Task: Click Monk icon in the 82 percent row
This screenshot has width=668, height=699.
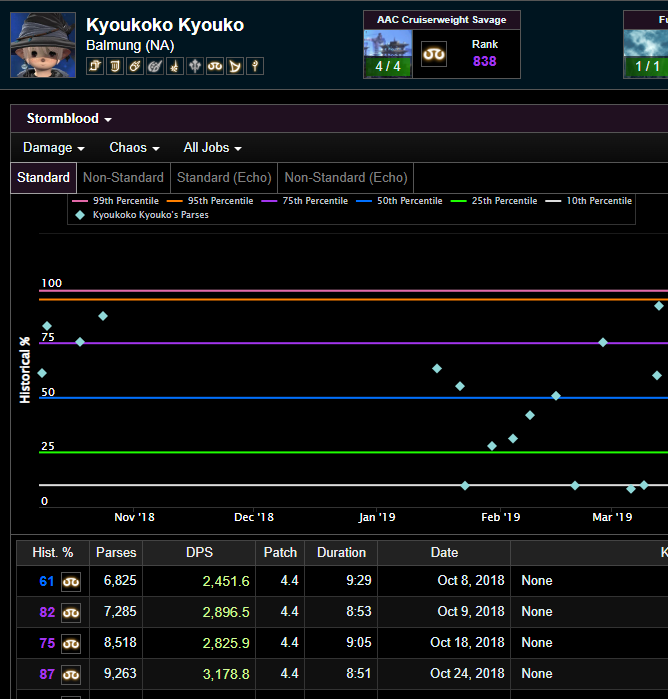Action: [x=71, y=613]
